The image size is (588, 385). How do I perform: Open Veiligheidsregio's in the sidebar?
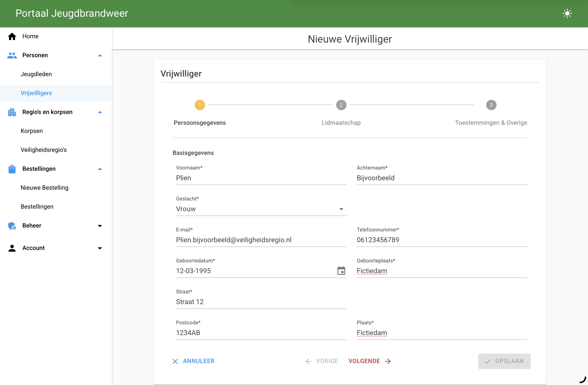pyautogui.click(x=56, y=150)
